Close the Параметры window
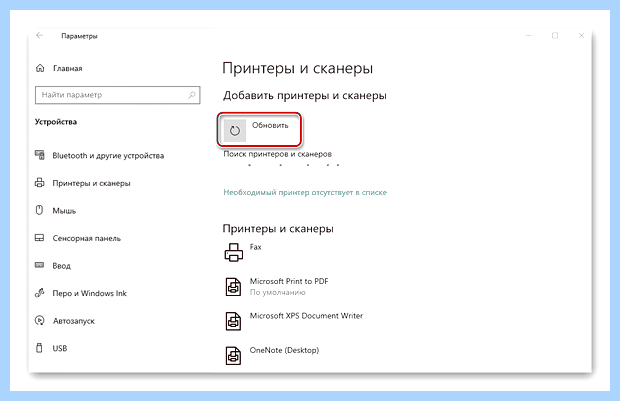 (581, 36)
